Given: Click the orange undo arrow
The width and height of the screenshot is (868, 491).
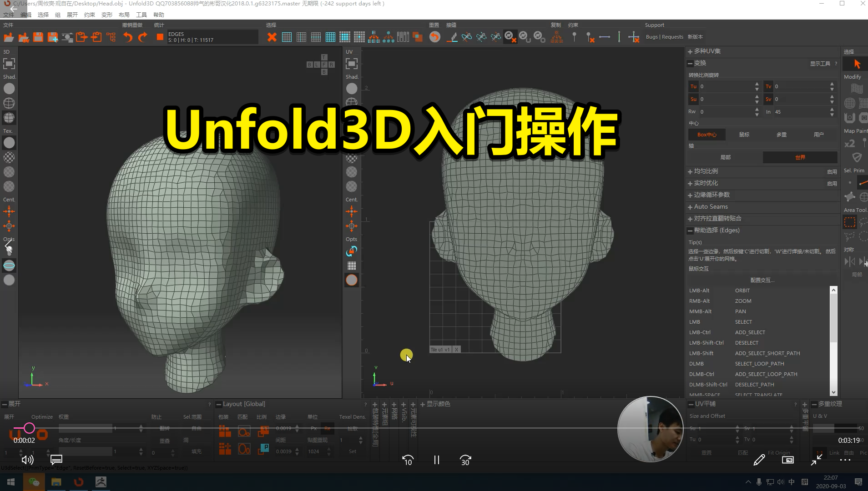Looking at the screenshot, I should [x=128, y=37].
